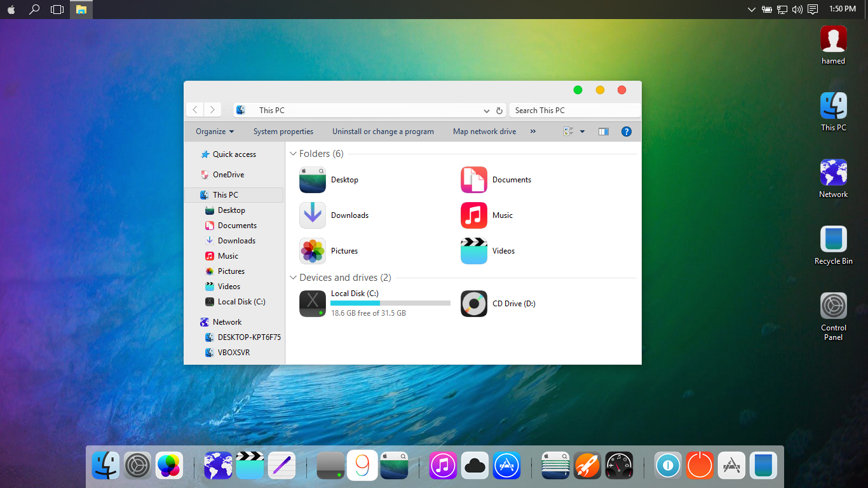The height and width of the screenshot is (488, 868).
Task: Open the Action Center notification icon
Action: [813, 10]
